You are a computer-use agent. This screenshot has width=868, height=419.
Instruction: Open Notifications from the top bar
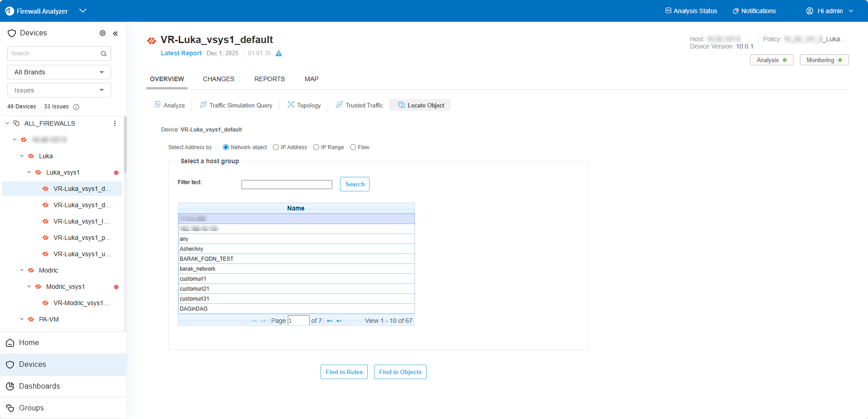click(754, 11)
